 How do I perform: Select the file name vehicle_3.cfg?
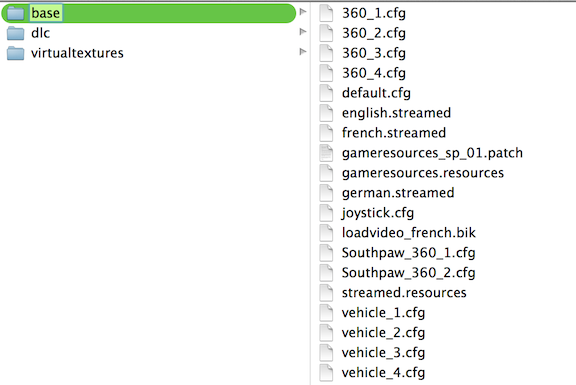[384, 353]
